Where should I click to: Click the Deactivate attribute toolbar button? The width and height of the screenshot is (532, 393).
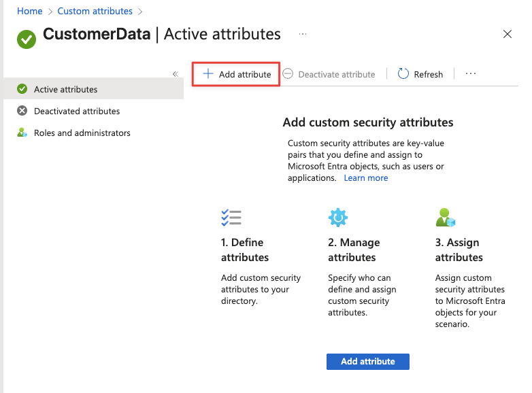pyautogui.click(x=329, y=74)
